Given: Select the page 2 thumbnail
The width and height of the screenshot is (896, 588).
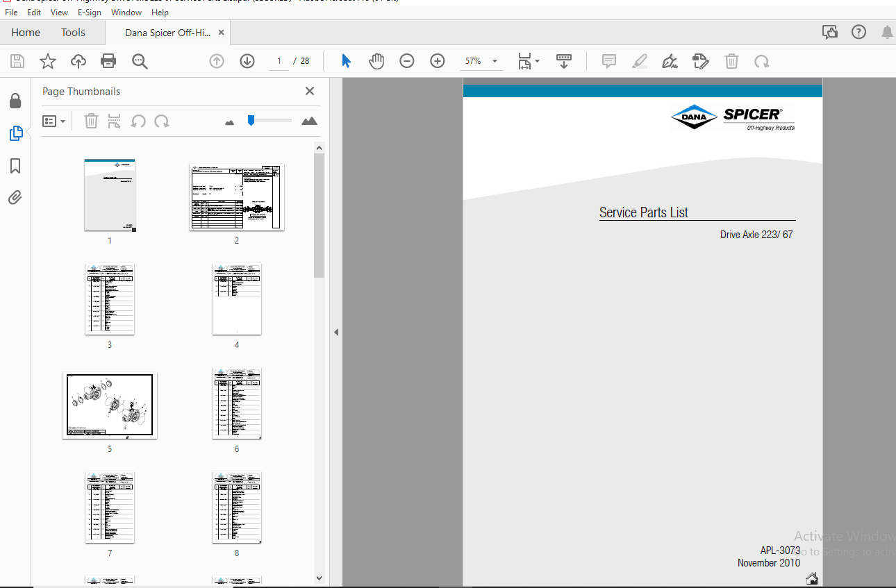Looking at the screenshot, I should coord(237,198).
